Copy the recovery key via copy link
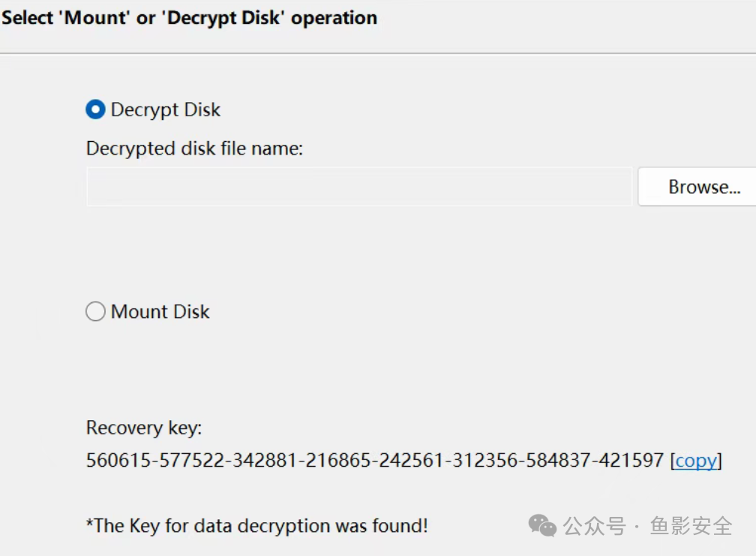 tap(696, 461)
